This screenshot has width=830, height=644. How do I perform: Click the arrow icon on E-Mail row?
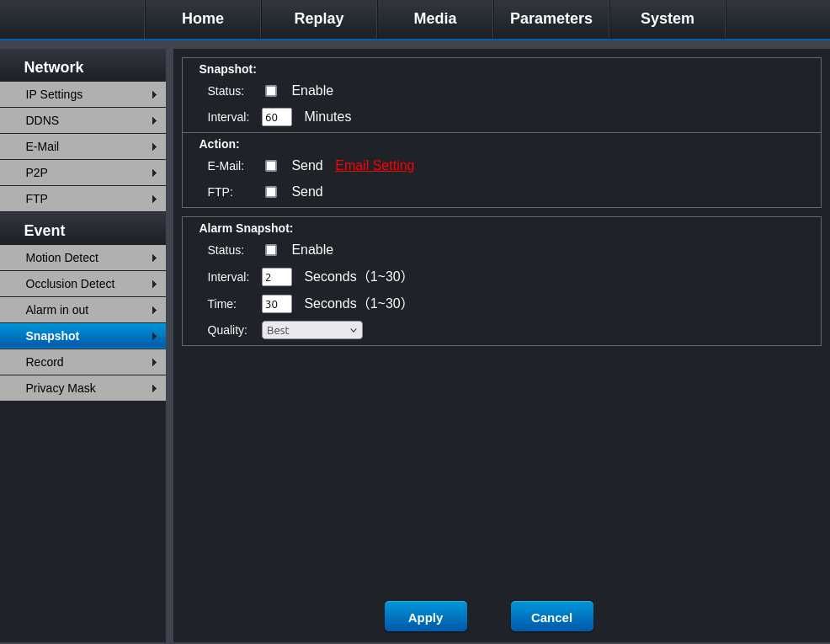154,147
